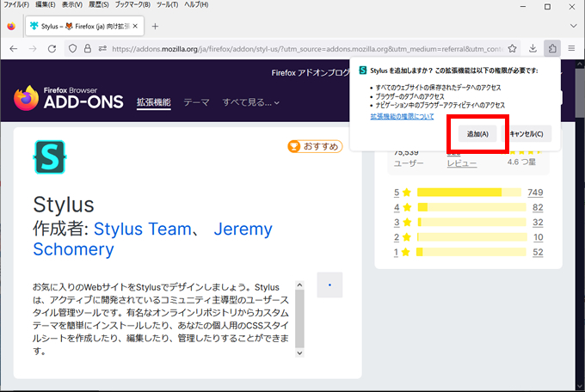This screenshot has height=392, width=585.
Task: Open the shield tracking protection icon
Action: click(72, 48)
